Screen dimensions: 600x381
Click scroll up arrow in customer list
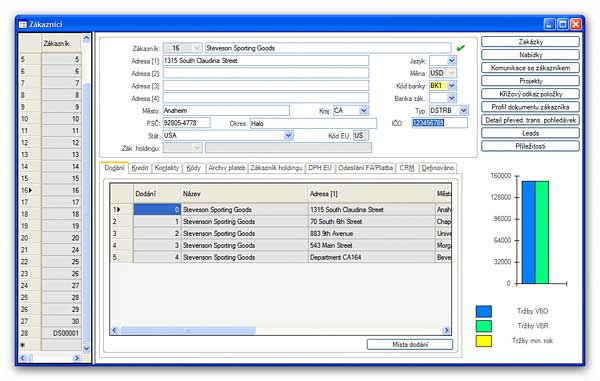(86, 38)
